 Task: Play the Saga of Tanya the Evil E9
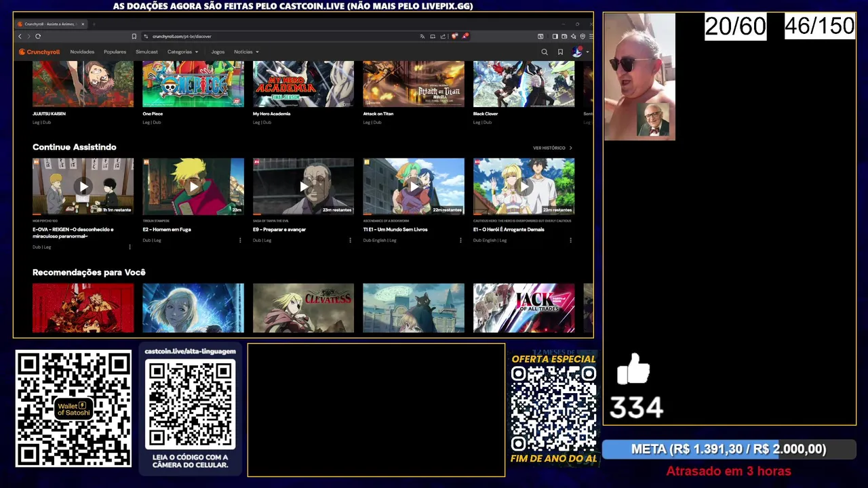(x=303, y=186)
